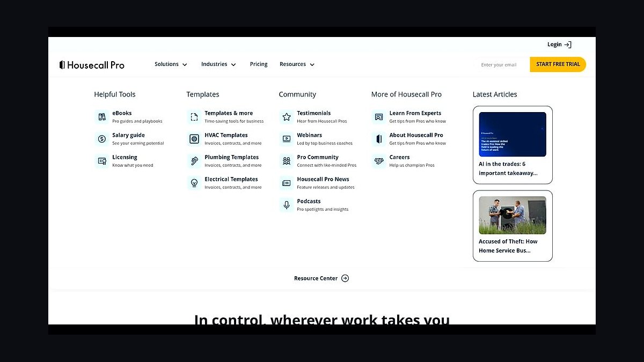The width and height of the screenshot is (644, 362).
Task: Click the Login link
Action: click(554, 45)
